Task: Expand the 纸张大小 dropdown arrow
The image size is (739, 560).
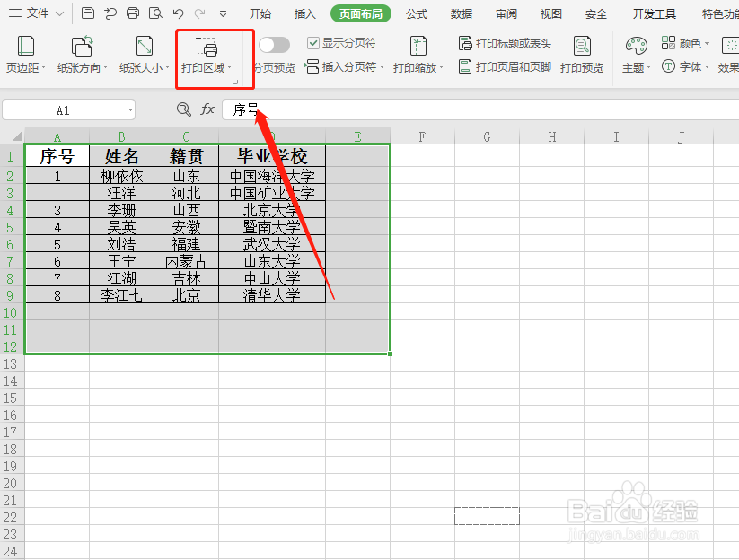Action: pyautogui.click(x=167, y=68)
